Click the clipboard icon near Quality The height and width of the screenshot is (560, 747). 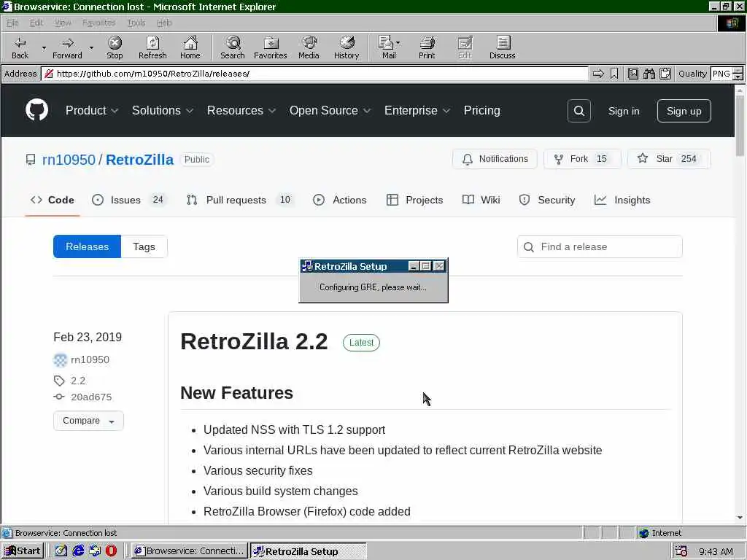[665, 74]
